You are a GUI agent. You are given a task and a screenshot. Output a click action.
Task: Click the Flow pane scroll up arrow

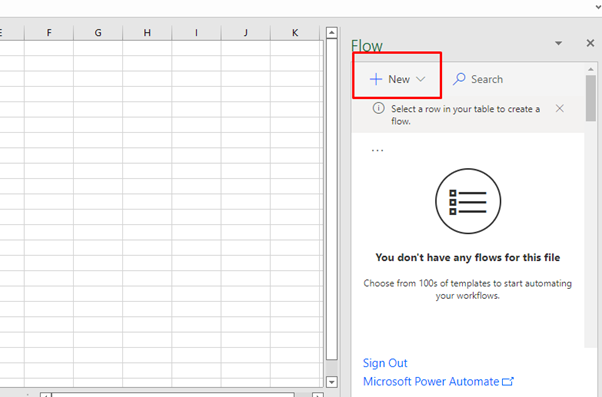click(x=591, y=69)
